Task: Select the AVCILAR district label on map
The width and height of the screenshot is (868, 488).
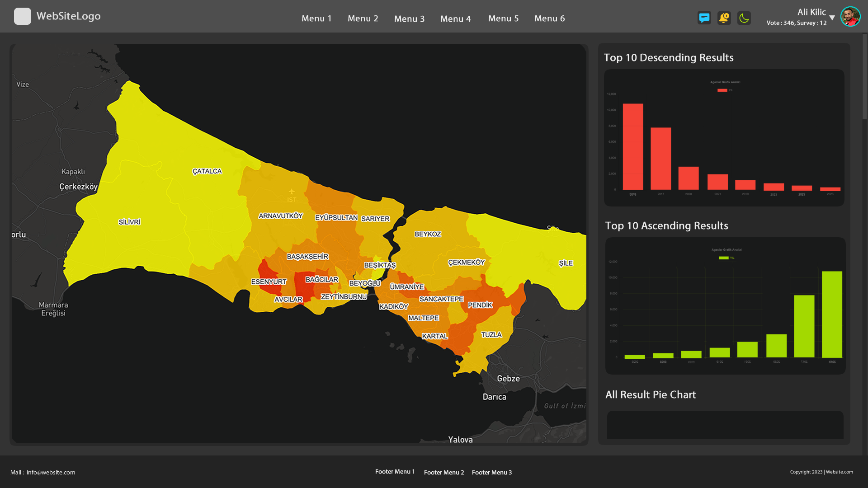Action: 288,300
